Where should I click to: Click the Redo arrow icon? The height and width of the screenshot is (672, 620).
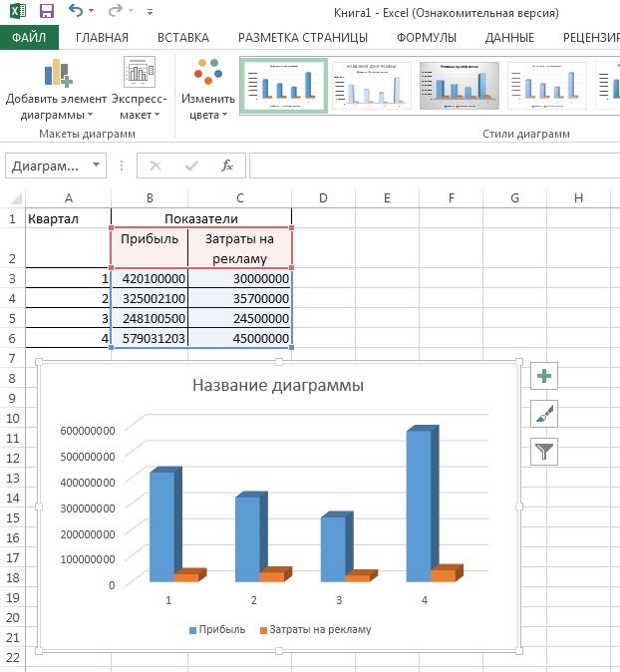pos(116,11)
